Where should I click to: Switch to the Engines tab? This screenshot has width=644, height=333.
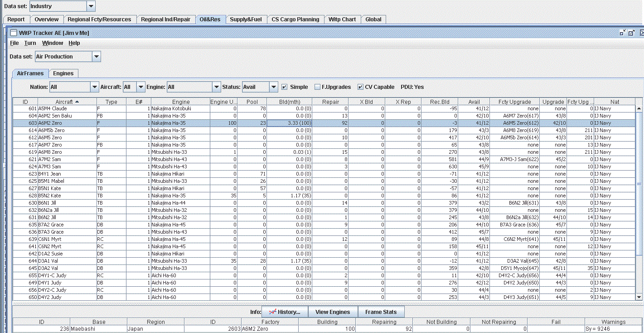[63, 73]
